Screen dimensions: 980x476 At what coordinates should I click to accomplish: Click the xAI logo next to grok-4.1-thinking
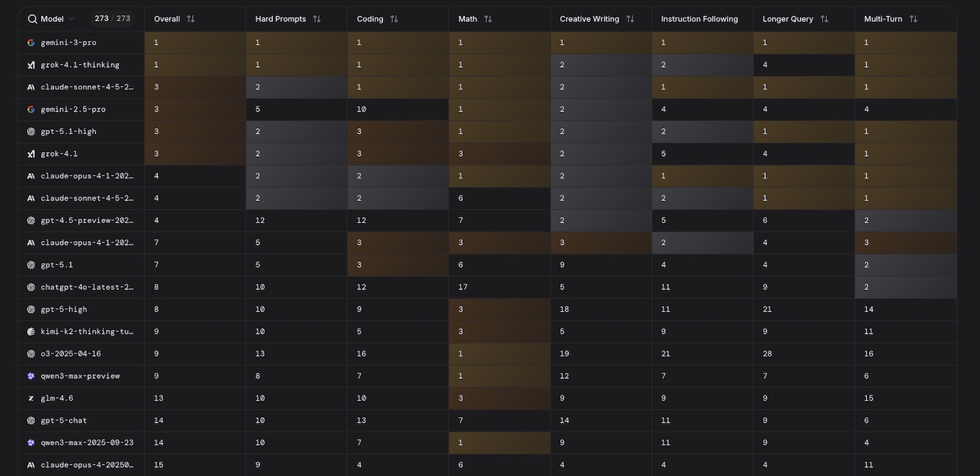coord(31,65)
